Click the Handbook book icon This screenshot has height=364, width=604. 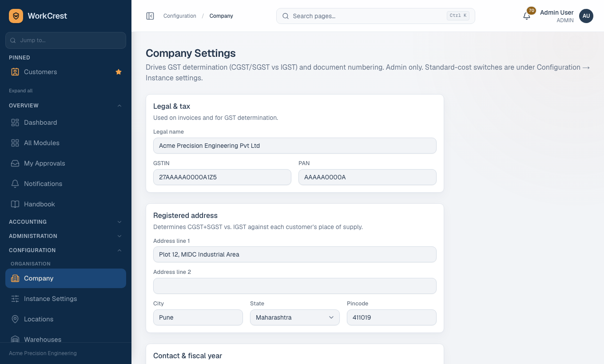coord(15,204)
